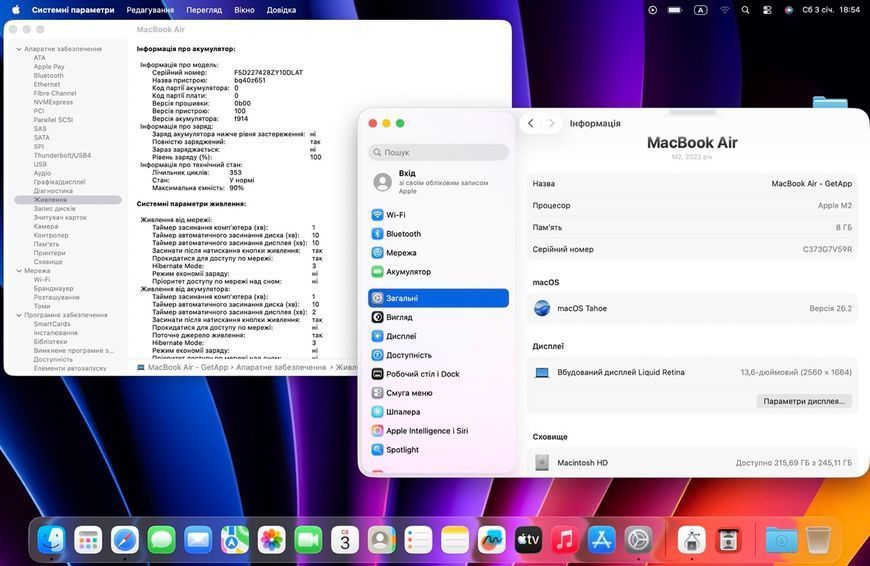This screenshot has height=566, width=870.
Task: Open Системні параметри menu
Action: [x=73, y=9]
